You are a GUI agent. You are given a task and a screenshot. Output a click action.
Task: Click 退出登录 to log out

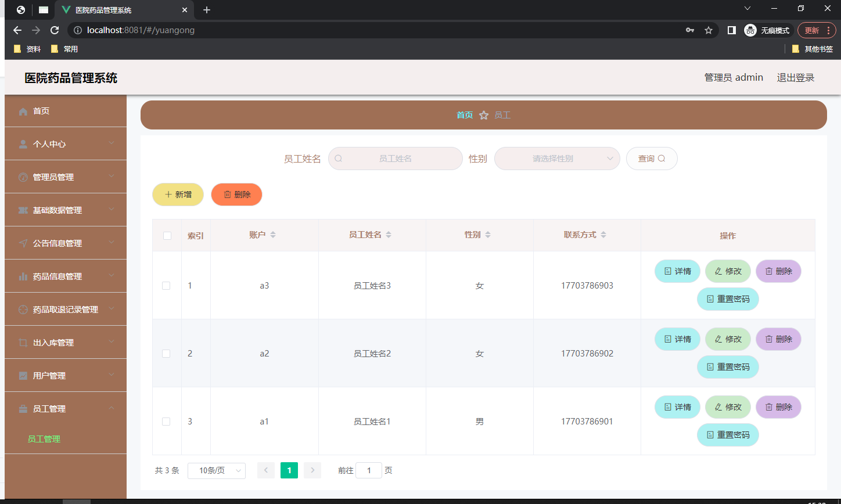(795, 77)
